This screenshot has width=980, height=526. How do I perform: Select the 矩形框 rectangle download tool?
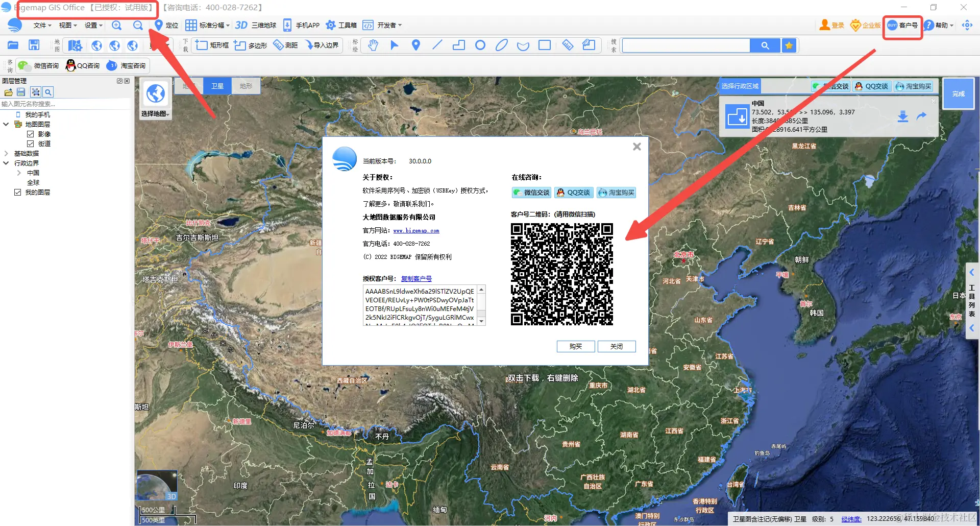click(212, 45)
